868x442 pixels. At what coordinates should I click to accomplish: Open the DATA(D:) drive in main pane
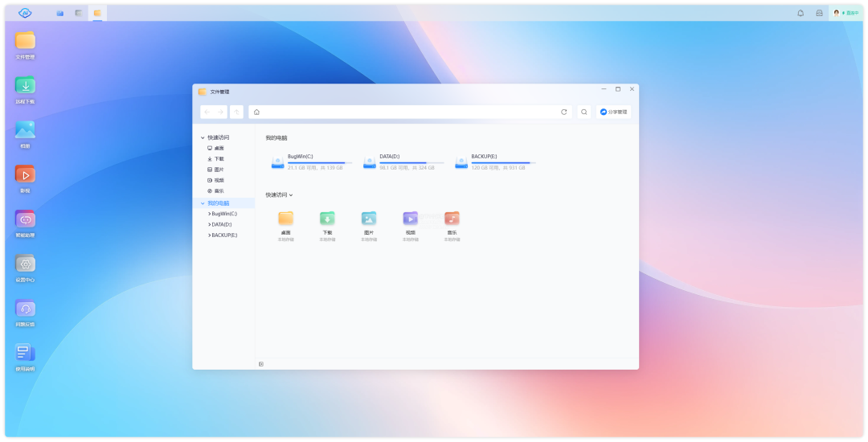pyautogui.click(x=403, y=162)
